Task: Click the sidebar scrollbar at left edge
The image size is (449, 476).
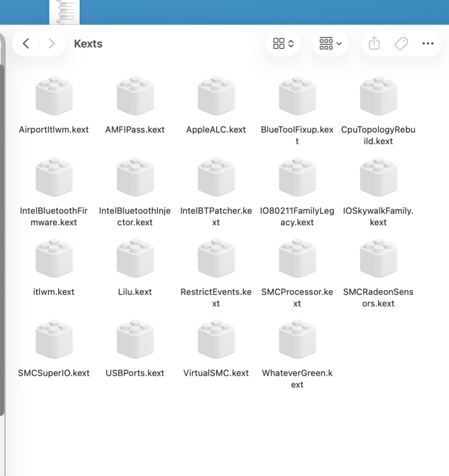Action: [x=2, y=240]
